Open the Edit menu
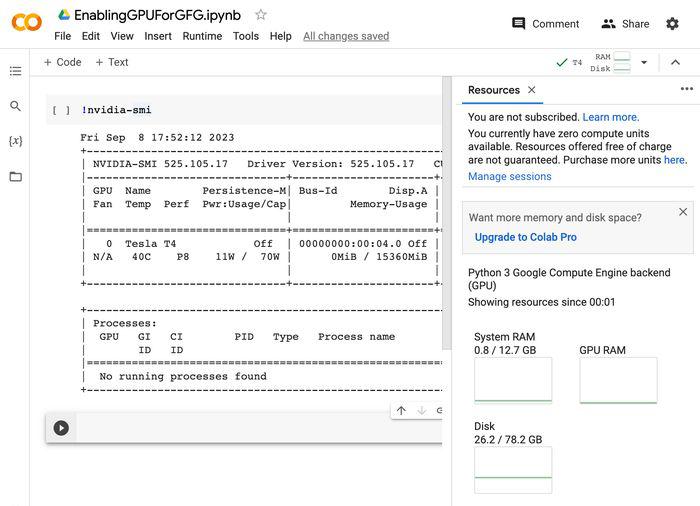This screenshot has width=700, height=506. click(x=91, y=36)
